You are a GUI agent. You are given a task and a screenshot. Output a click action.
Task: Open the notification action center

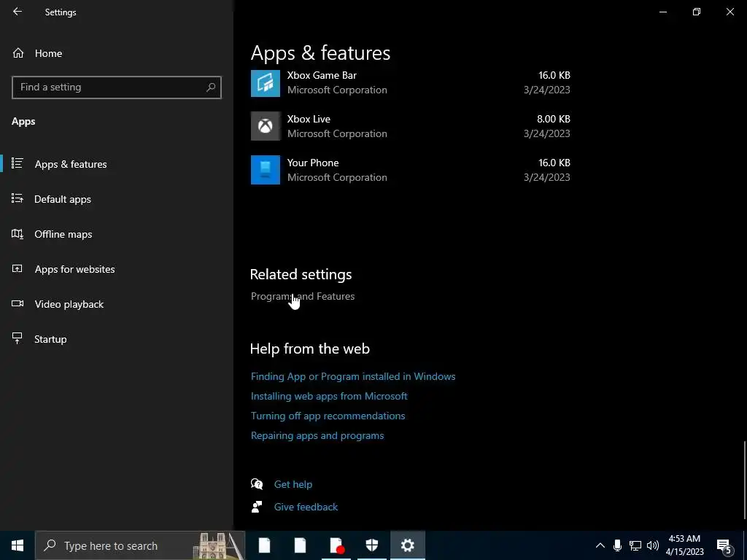point(724,545)
